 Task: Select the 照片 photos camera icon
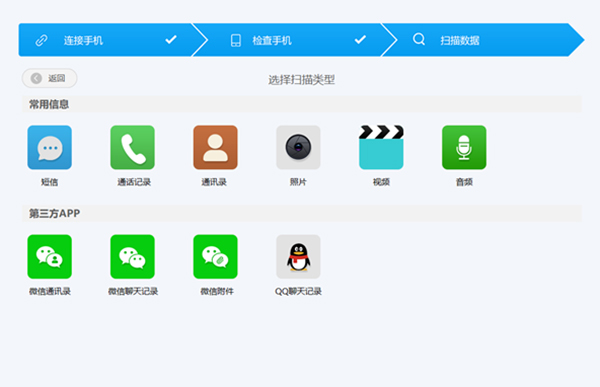coord(298,147)
